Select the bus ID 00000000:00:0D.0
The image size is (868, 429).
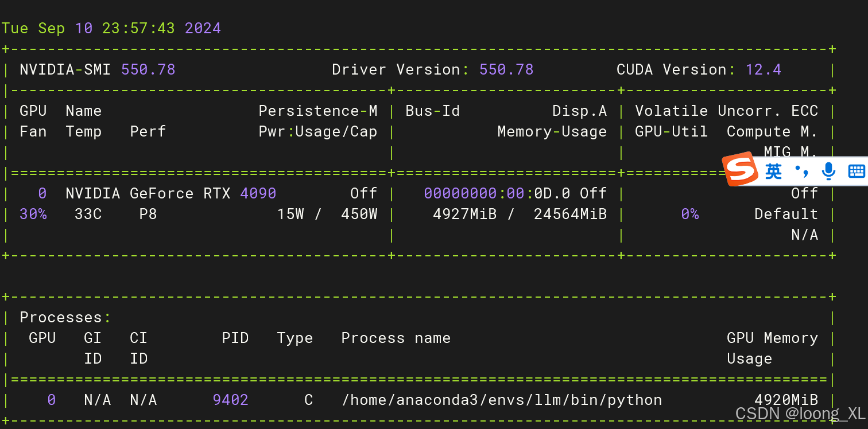497,193
